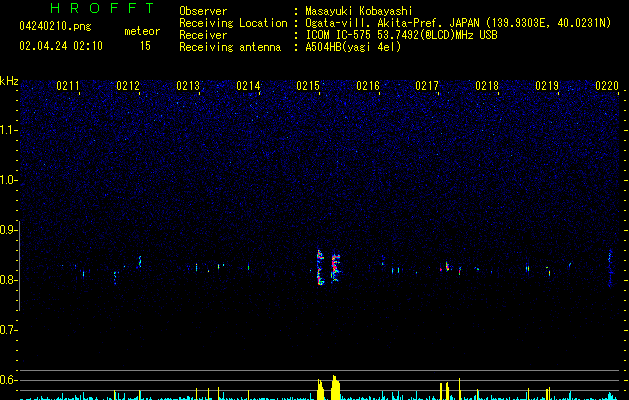This screenshot has height=400, width=629.
Task: Click the 0218 time marker
Action: [x=487, y=86]
